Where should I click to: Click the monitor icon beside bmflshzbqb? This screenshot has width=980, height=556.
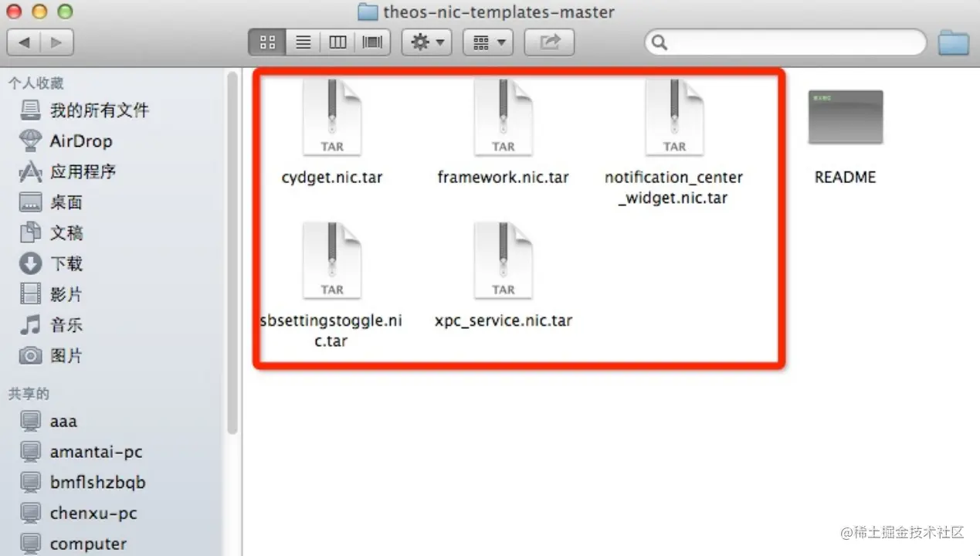pyautogui.click(x=30, y=483)
